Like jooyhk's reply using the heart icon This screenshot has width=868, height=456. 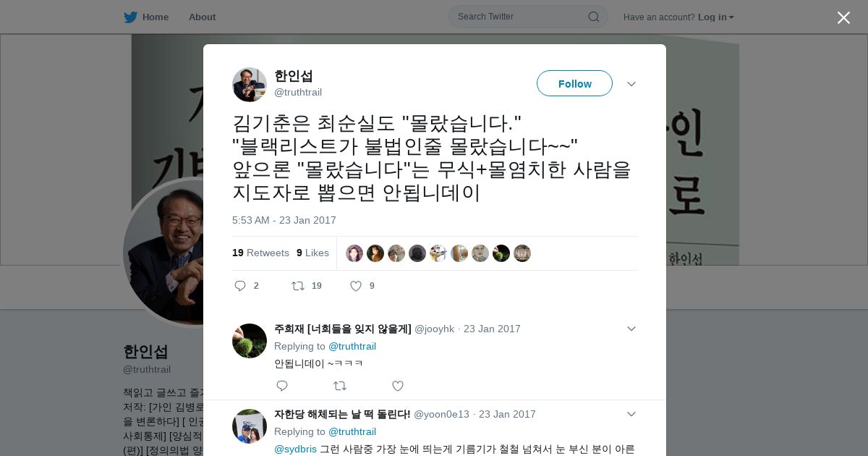(398, 386)
